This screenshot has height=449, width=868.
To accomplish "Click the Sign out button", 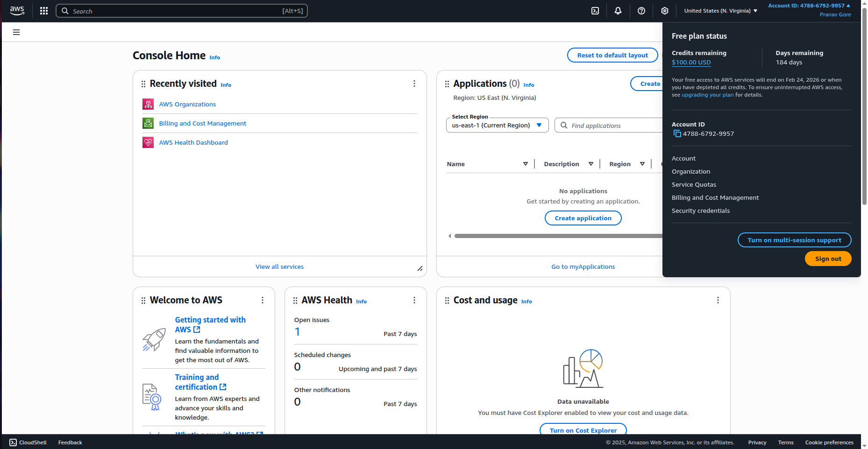I will tap(828, 259).
